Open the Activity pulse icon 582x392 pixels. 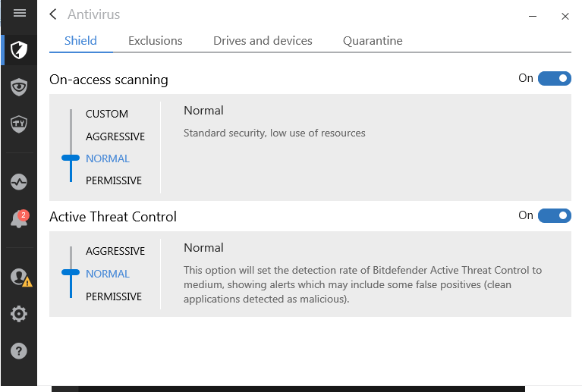tap(19, 182)
